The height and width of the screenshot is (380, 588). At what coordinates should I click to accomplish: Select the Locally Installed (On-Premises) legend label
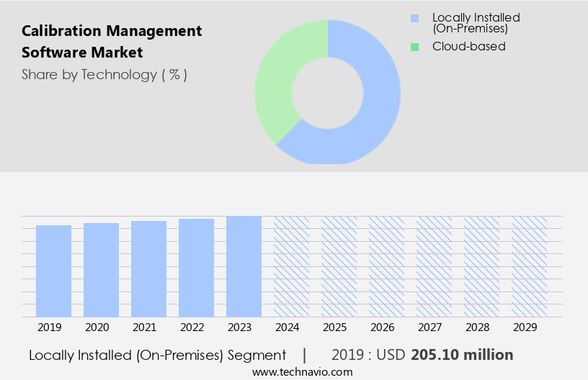(x=476, y=23)
